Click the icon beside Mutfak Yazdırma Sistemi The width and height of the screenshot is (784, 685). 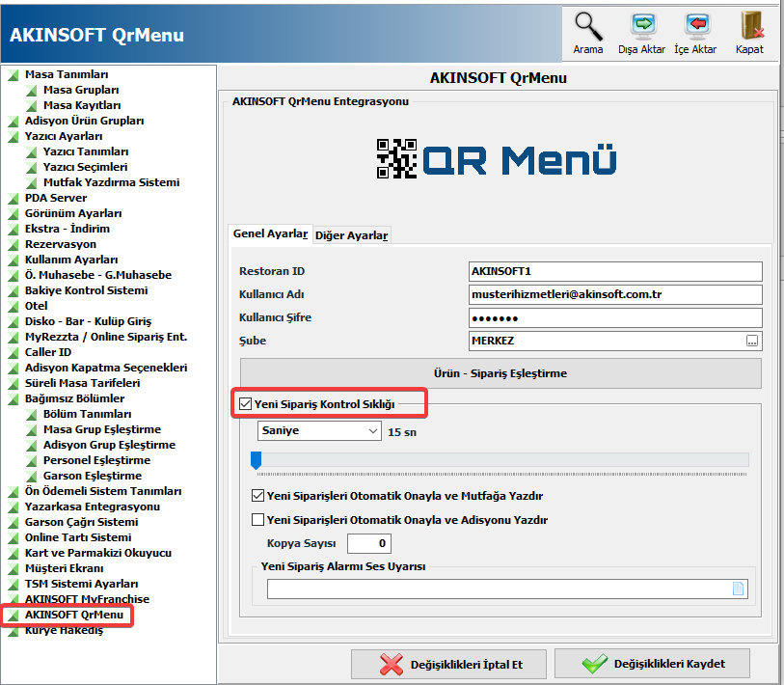coord(32,183)
